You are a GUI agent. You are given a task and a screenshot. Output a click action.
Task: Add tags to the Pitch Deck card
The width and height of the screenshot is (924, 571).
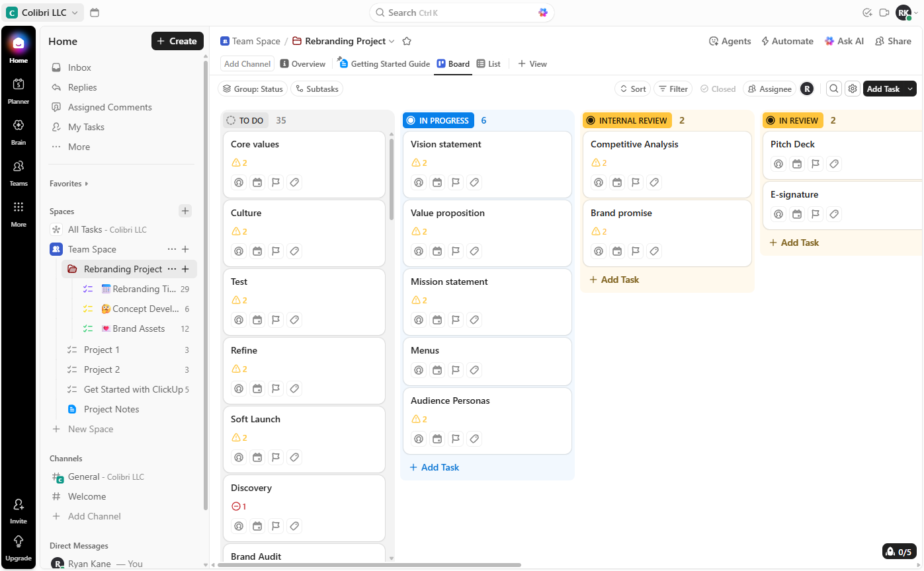coord(833,164)
